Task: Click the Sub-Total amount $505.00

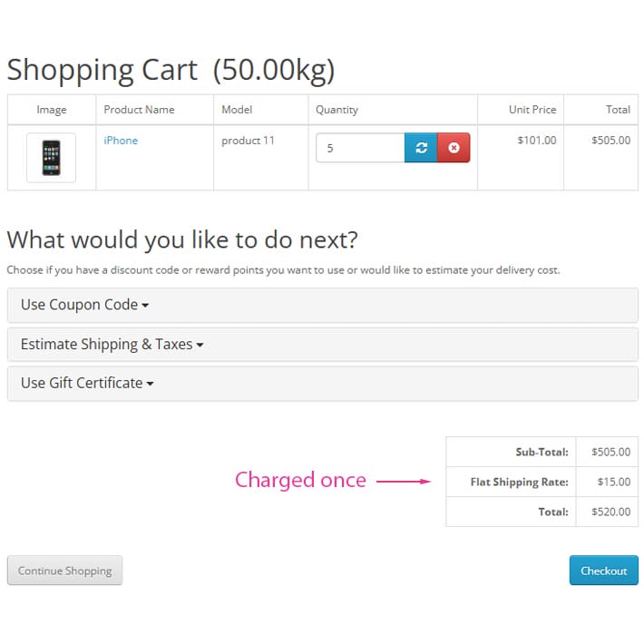Action: tap(610, 452)
